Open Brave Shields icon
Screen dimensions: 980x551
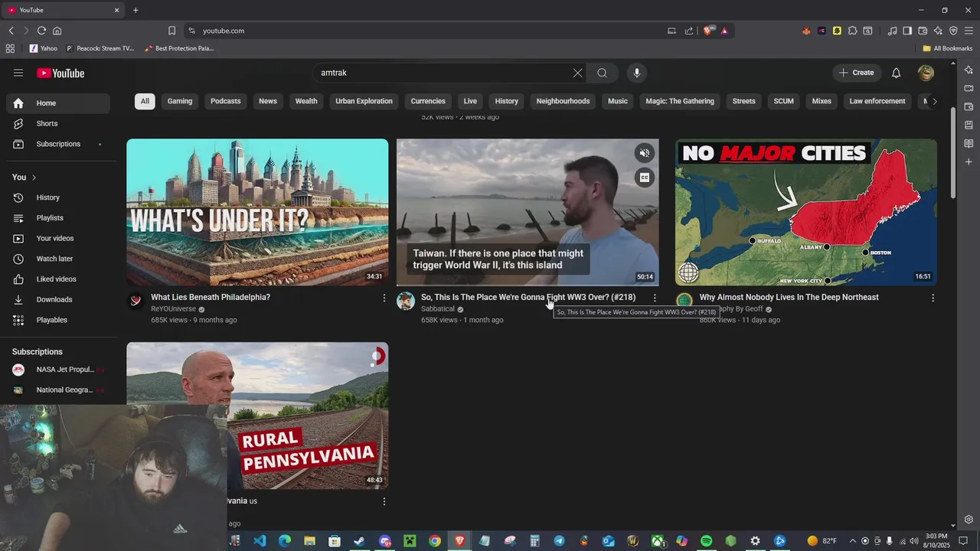coord(709,31)
